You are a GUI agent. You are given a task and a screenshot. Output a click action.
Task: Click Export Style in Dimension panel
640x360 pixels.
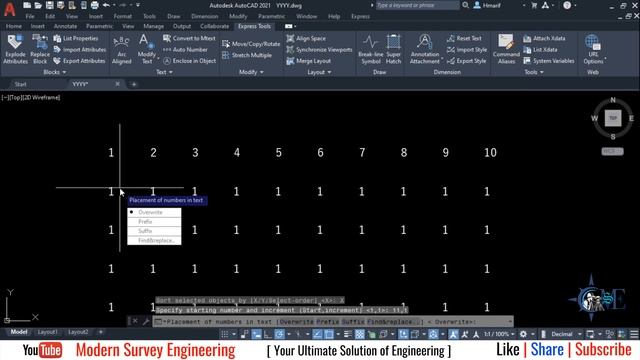pyautogui.click(x=467, y=61)
